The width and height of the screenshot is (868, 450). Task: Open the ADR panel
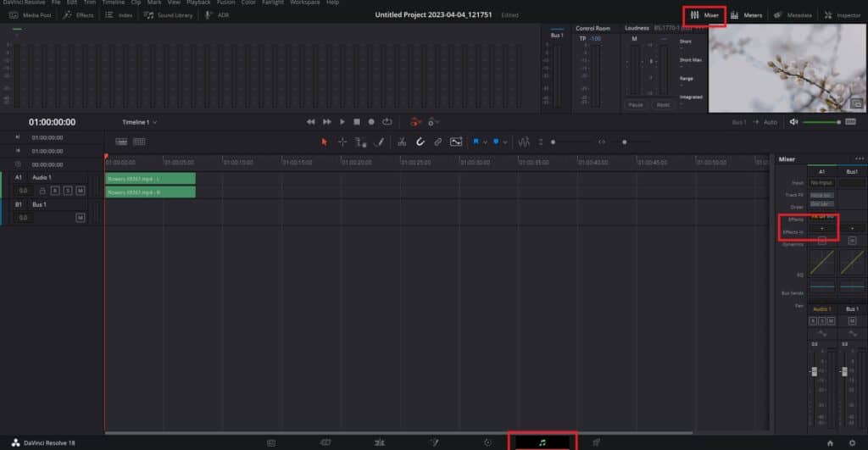pyautogui.click(x=217, y=15)
